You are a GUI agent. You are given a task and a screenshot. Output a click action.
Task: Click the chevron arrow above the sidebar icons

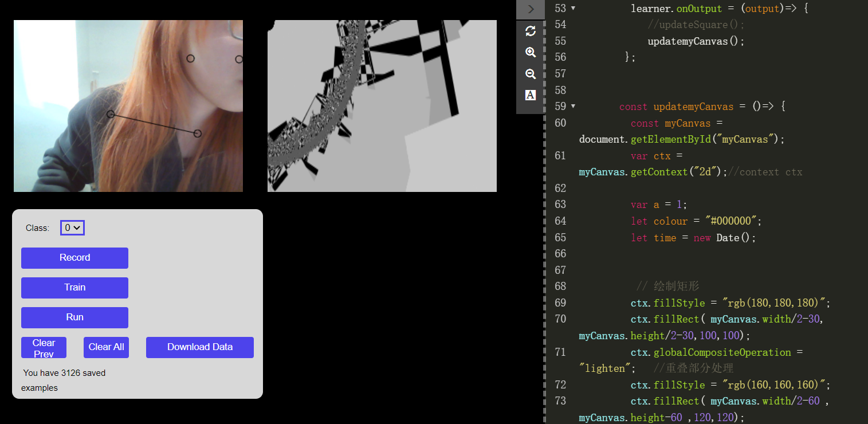coord(530,9)
